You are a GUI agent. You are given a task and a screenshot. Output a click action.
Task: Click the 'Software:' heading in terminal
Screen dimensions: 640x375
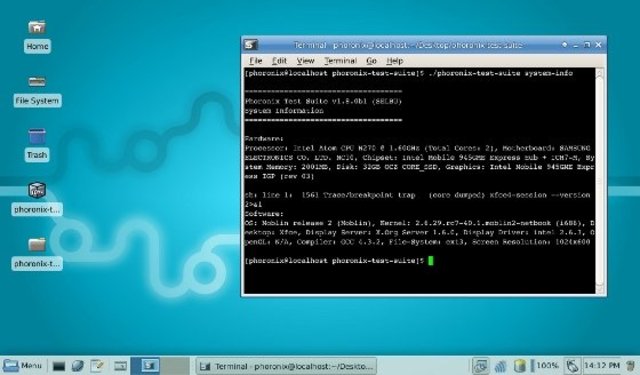(x=264, y=214)
